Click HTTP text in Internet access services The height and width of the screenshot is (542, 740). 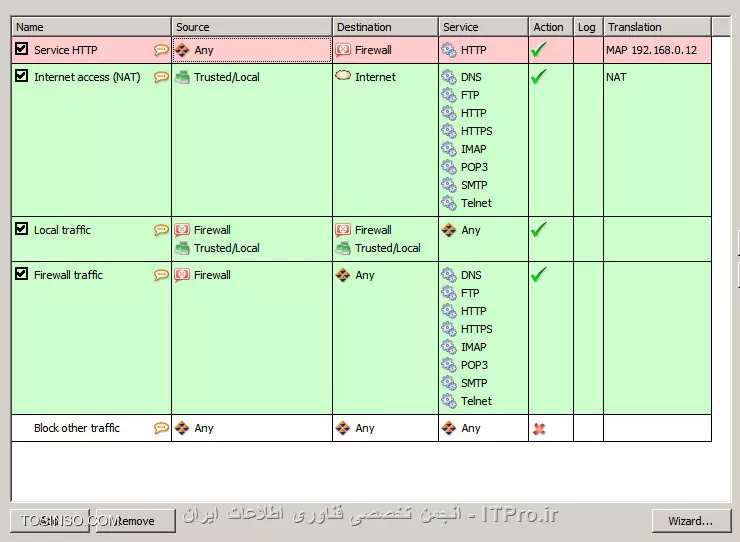tap(473, 113)
